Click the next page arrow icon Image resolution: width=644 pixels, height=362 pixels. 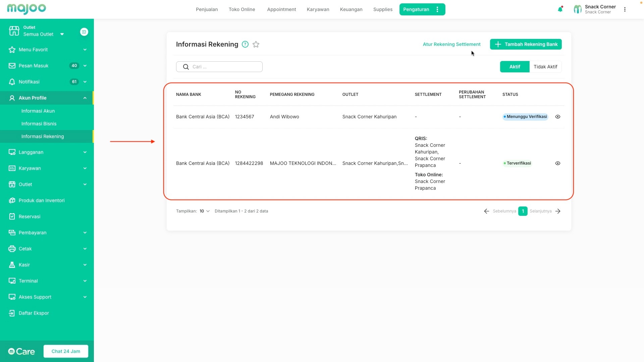pyautogui.click(x=558, y=211)
